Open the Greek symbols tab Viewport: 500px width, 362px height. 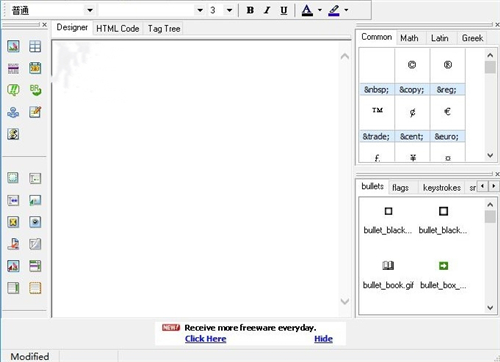coord(473,38)
